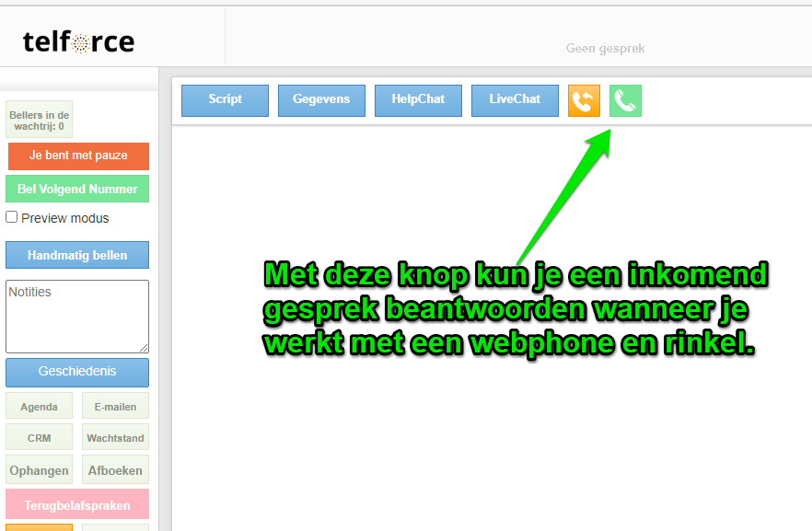This screenshot has height=531, width=812.
Task: Toggle the 'Je bent met pauze' status
Action: tap(78, 156)
